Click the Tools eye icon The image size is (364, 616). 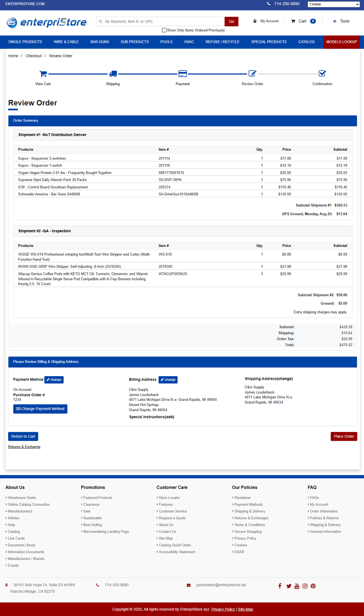pos(335,21)
